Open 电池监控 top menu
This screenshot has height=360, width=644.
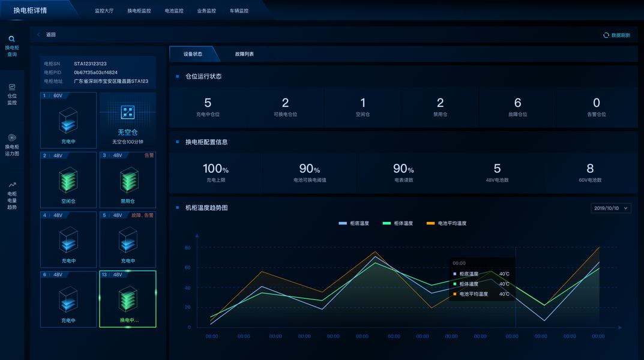click(x=173, y=11)
